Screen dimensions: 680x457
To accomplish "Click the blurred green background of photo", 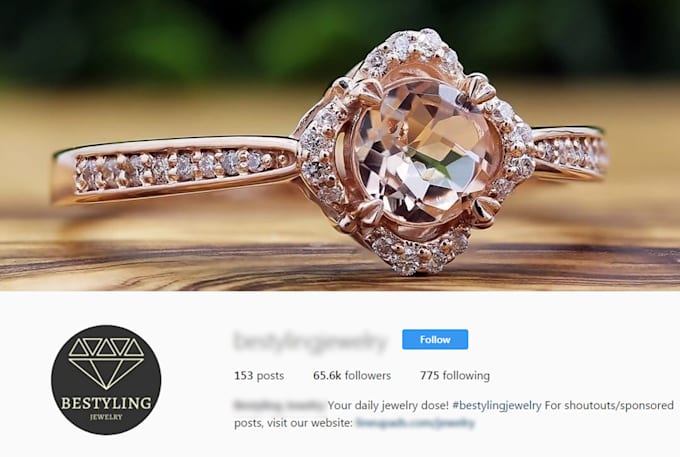I will (x=173, y=39).
